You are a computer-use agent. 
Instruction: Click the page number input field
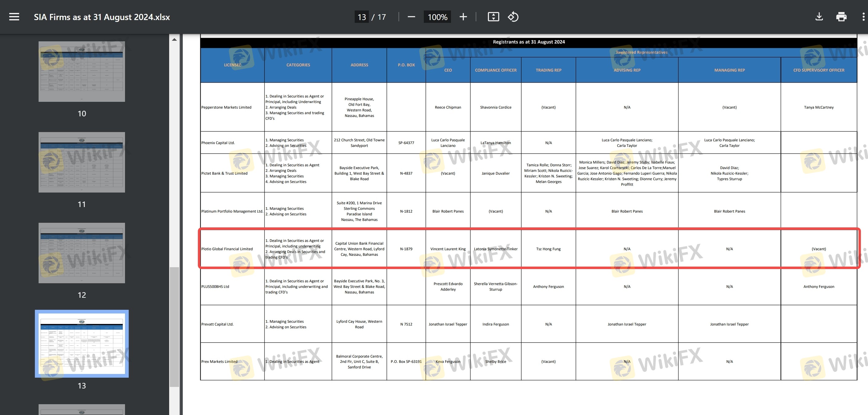coord(361,17)
